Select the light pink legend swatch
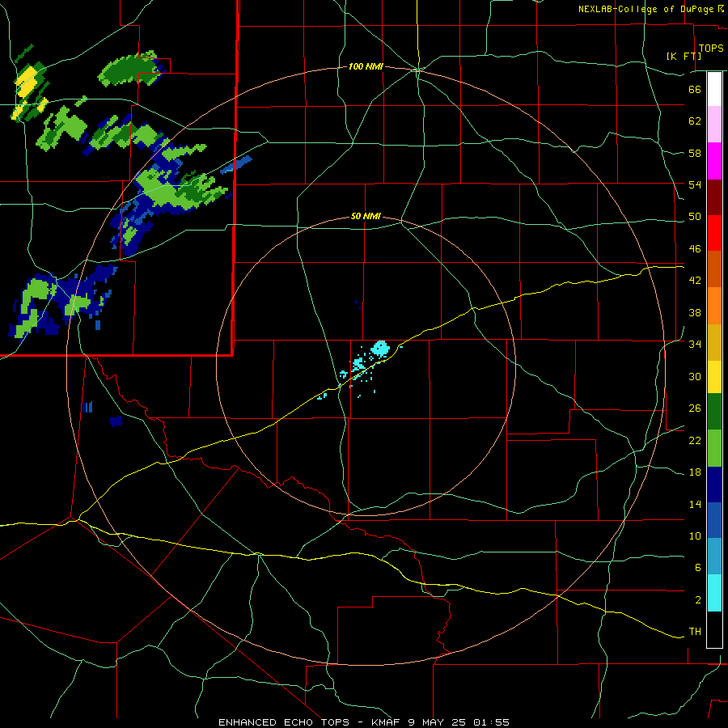Image resolution: width=728 pixels, height=728 pixels. [x=714, y=125]
